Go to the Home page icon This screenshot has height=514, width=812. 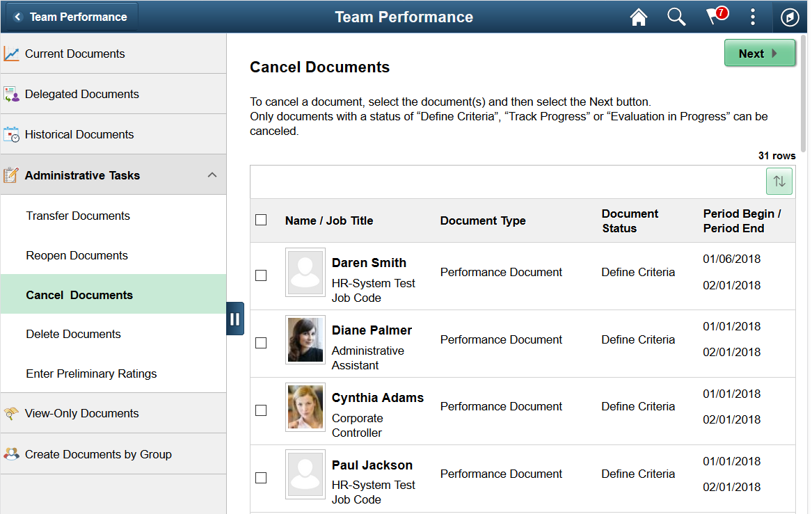coord(639,17)
